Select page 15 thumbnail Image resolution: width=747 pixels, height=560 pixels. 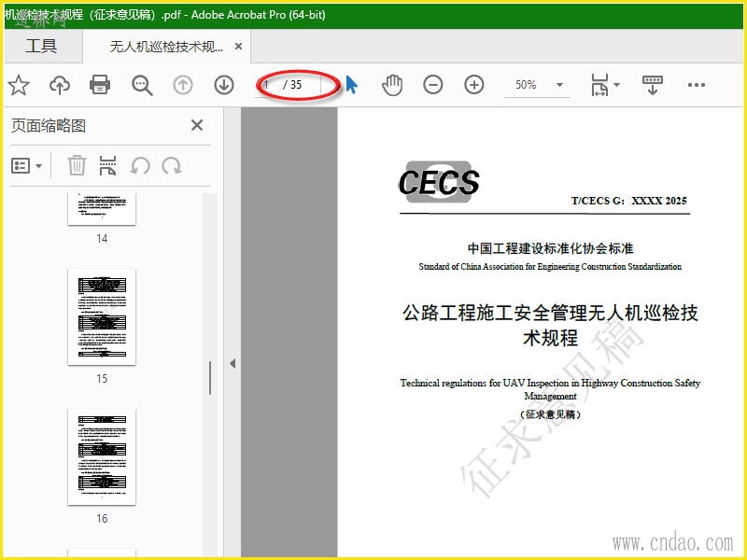click(102, 316)
